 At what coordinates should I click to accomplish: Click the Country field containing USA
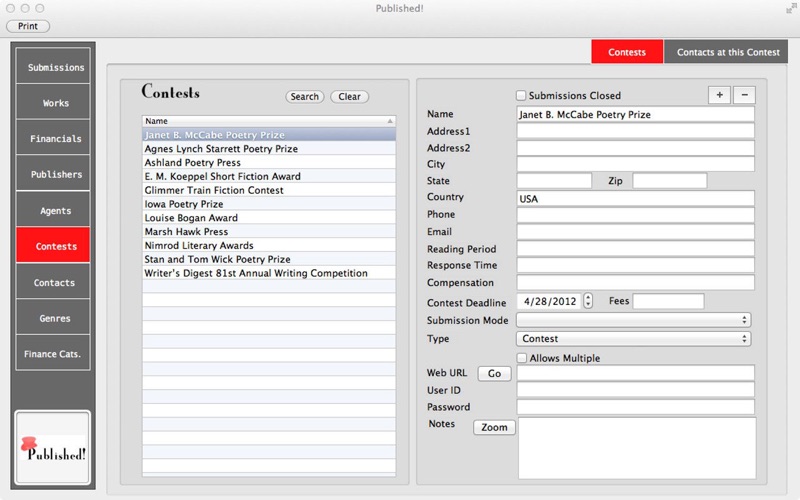(x=635, y=198)
